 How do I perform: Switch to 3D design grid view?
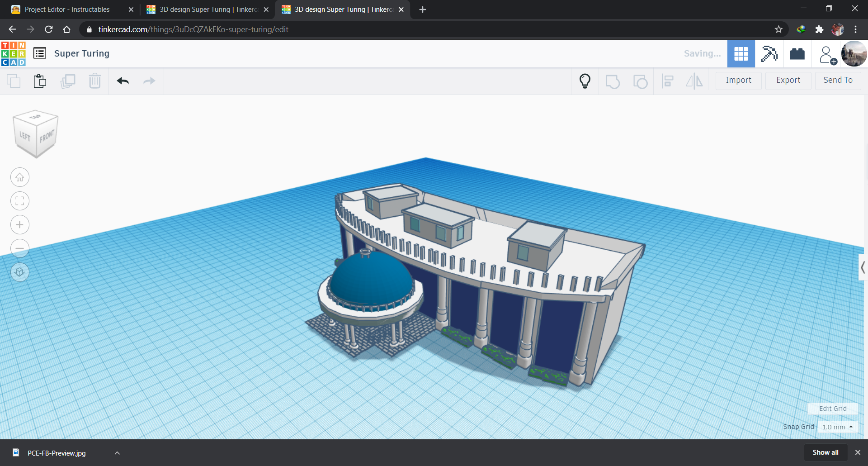[741, 54]
